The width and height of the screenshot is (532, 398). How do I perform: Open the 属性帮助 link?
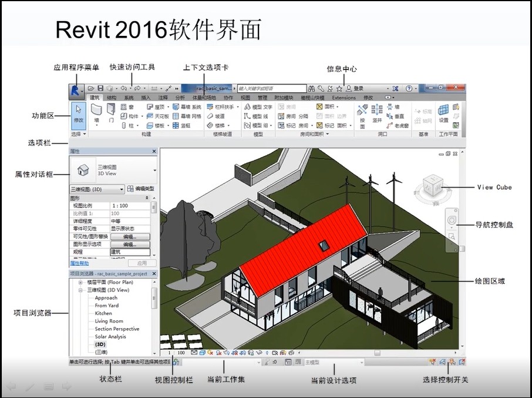79,263
